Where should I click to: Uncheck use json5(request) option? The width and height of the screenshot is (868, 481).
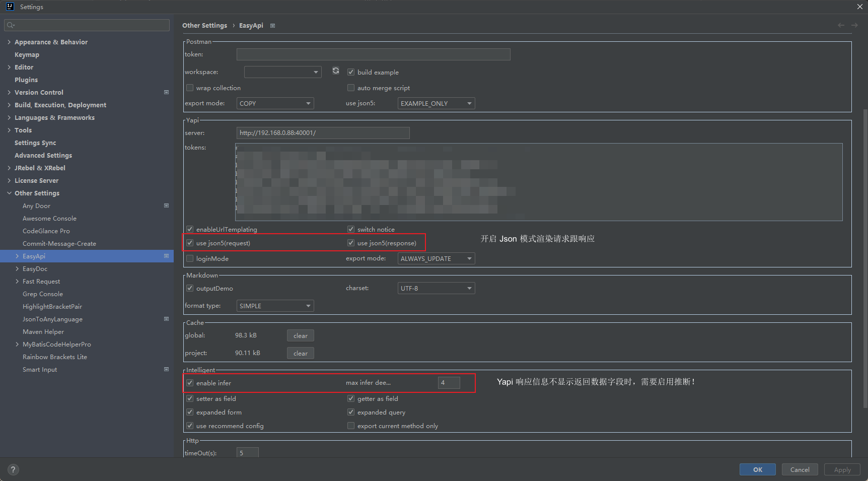coord(190,243)
